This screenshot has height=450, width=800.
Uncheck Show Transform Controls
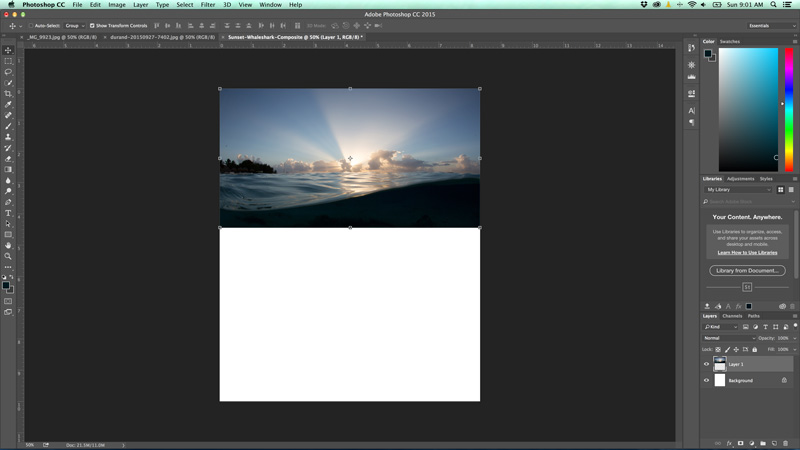[92, 26]
